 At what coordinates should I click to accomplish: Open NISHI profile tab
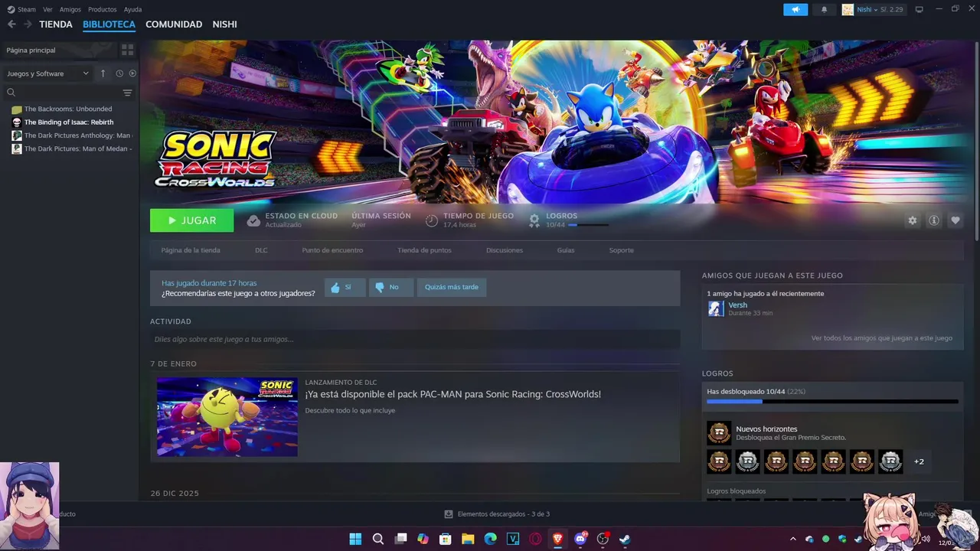[x=224, y=24]
